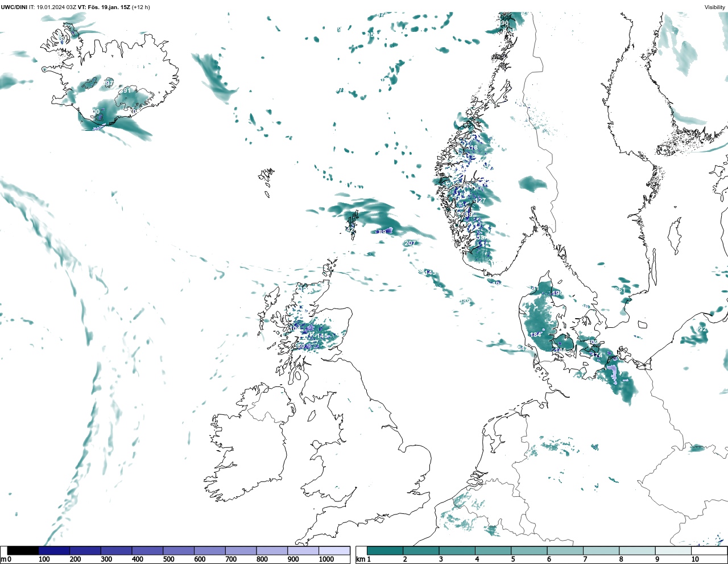Click the 'IT: 19.01.2024 03Z' initial time
Viewport: 728px width, 564px height.
(52, 7)
